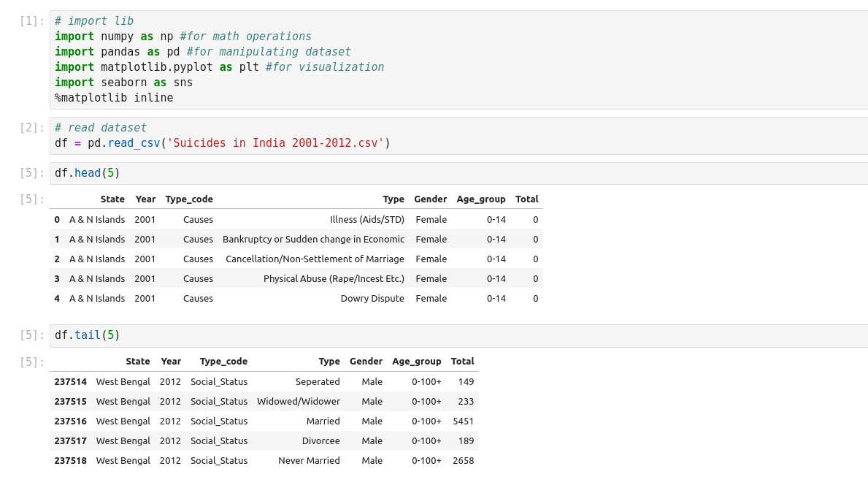This screenshot has width=868, height=477.
Task: Click the CSV filename string in read_csv
Action: click(275, 143)
